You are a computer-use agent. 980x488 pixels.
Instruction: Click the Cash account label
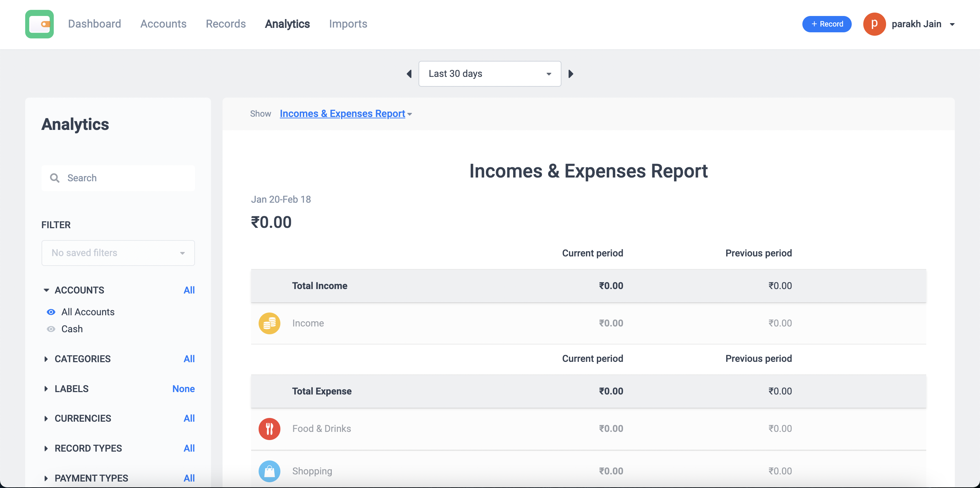[72, 329]
